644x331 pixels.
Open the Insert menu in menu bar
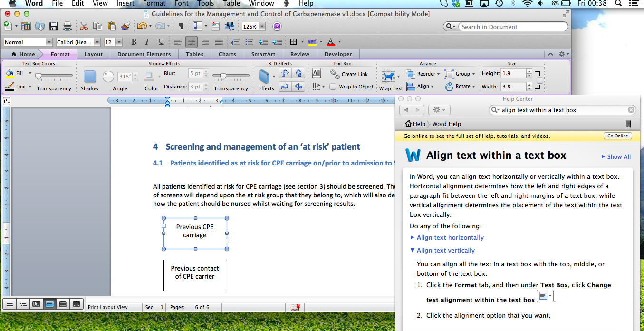pyautogui.click(x=125, y=3)
